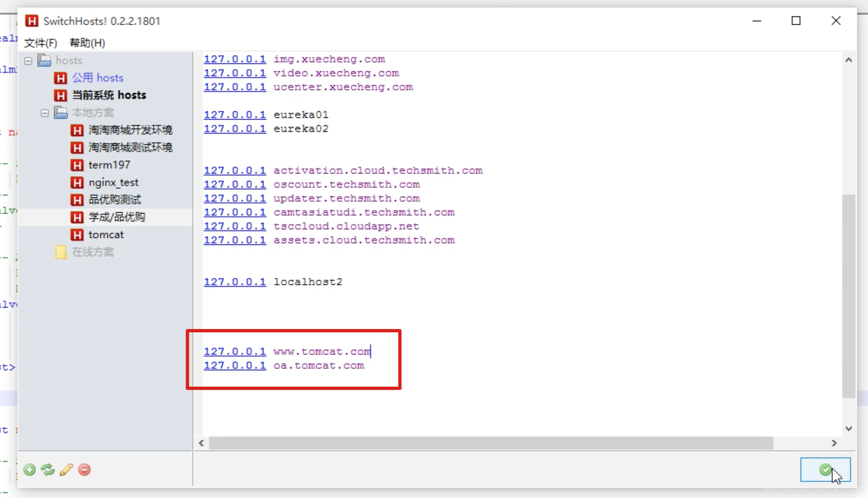The height and width of the screenshot is (498, 868).
Task: Click the SwitchHosts! red H title icon
Action: coord(32,21)
